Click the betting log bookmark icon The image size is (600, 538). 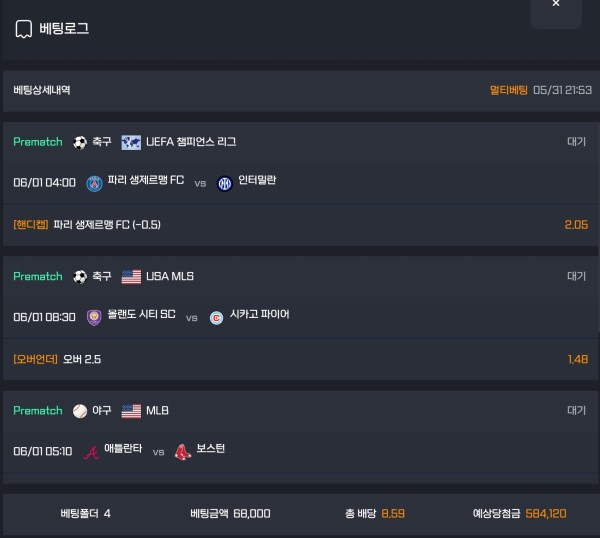point(23,29)
